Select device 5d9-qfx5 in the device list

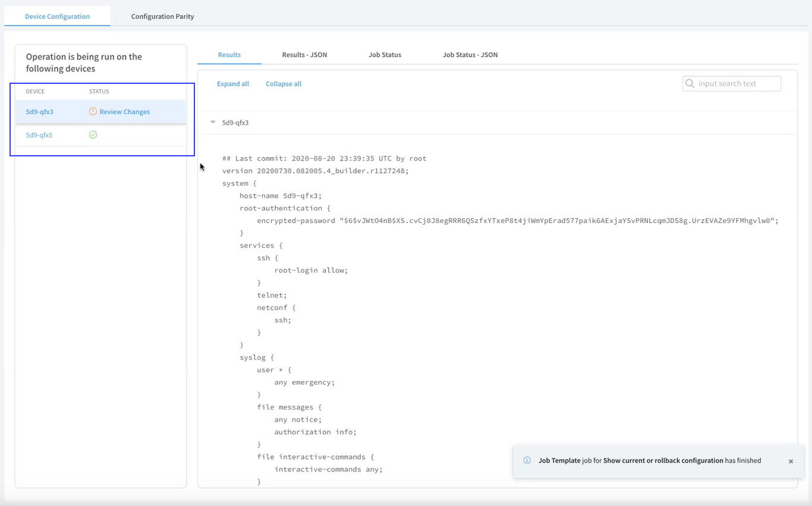coord(39,135)
